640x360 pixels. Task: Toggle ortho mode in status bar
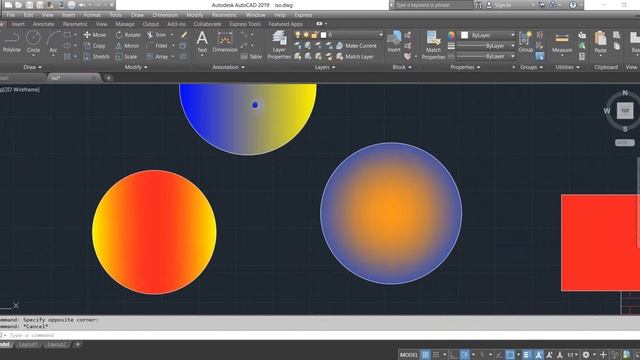454,355
